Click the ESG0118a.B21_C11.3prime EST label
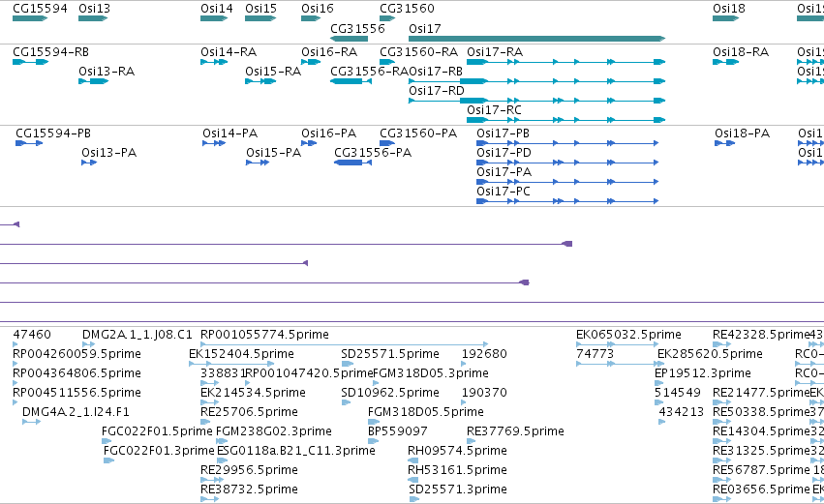This screenshot has height=504, width=824. coord(296,451)
